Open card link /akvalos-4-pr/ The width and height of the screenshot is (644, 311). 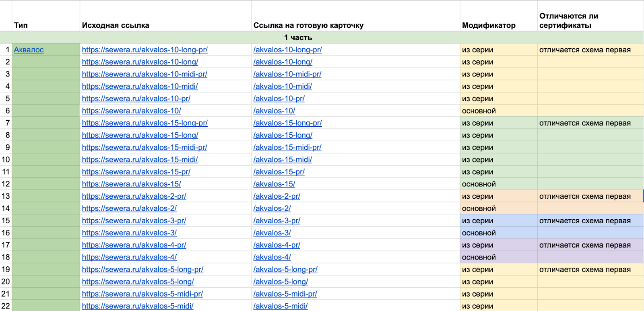277,245
